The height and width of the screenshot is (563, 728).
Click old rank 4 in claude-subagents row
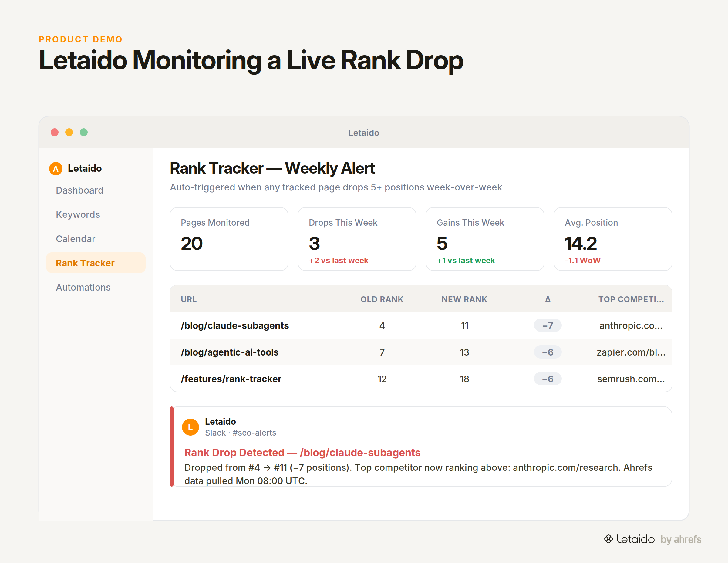pyautogui.click(x=382, y=326)
